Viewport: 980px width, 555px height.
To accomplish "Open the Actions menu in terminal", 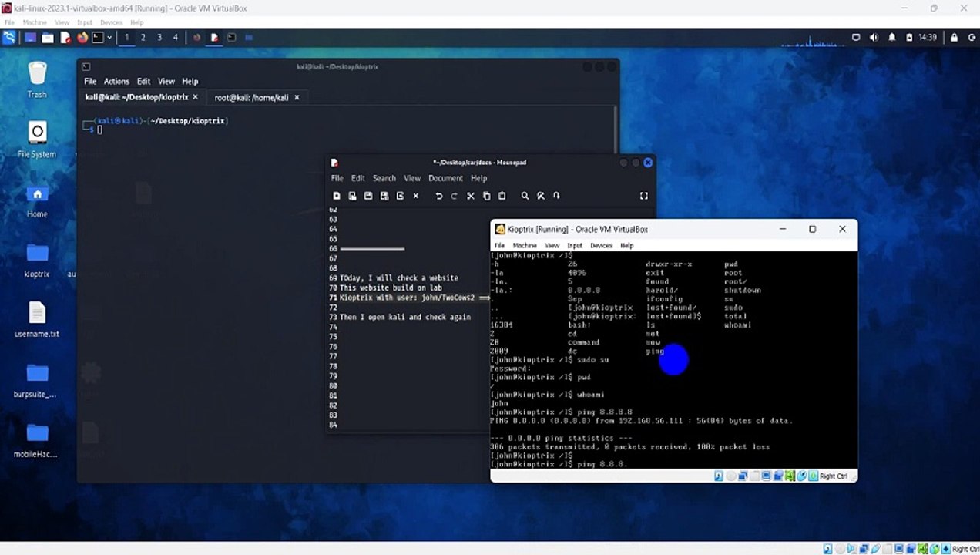I will pyautogui.click(x=116, y=81).
